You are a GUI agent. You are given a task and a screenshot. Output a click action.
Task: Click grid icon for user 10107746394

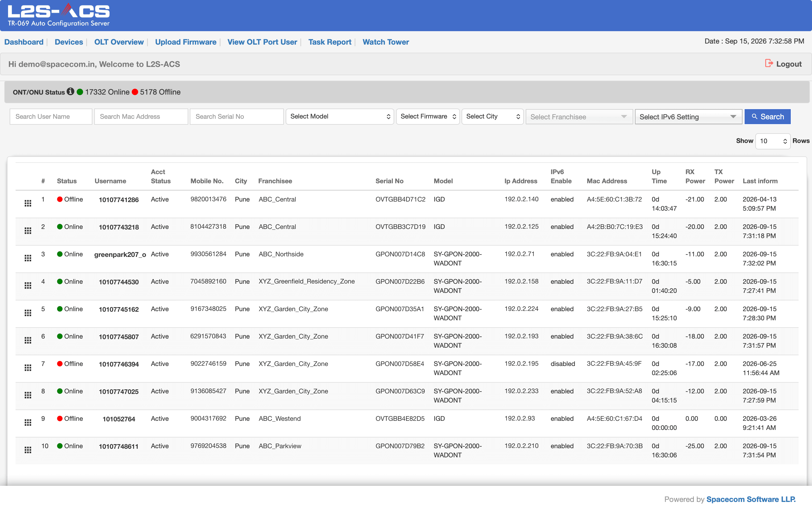pos(28,368)
